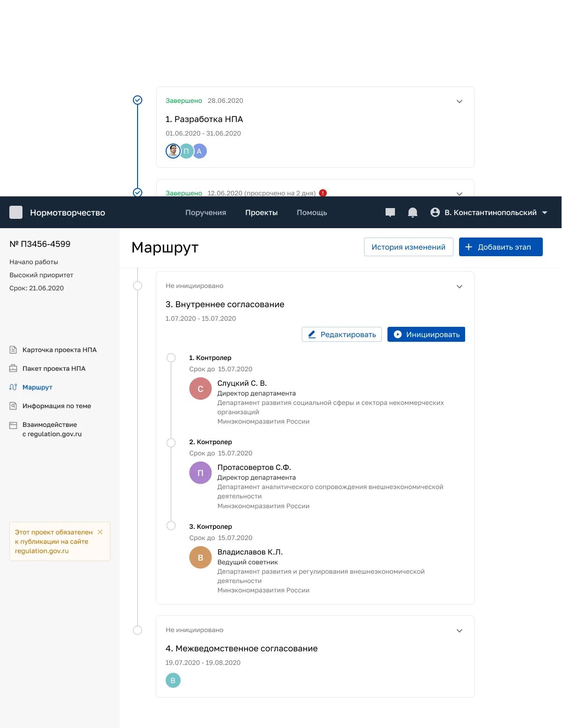Open the user menu dropdown arrow
The image size is (562, 728).
pyautogui.click(x=545, y=213)
